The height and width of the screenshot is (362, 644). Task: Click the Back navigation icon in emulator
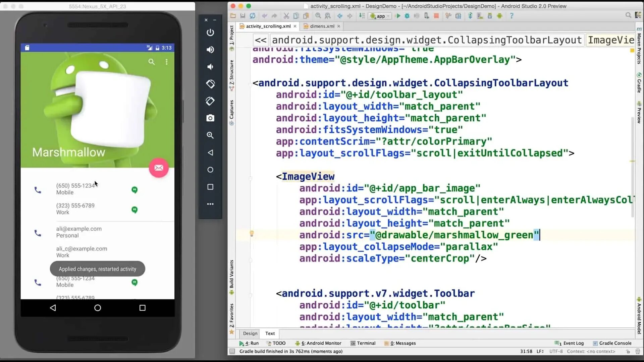[x=53, y=308]
